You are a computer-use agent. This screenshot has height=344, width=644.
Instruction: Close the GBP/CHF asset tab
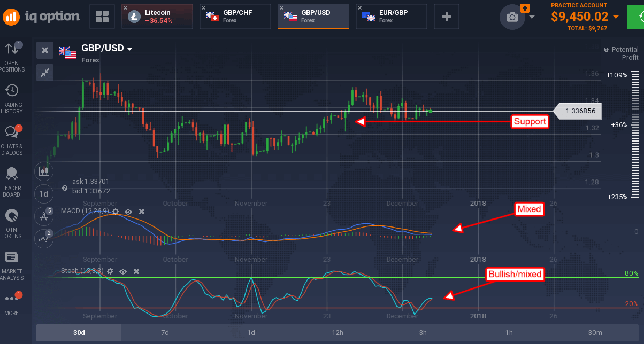203,7
